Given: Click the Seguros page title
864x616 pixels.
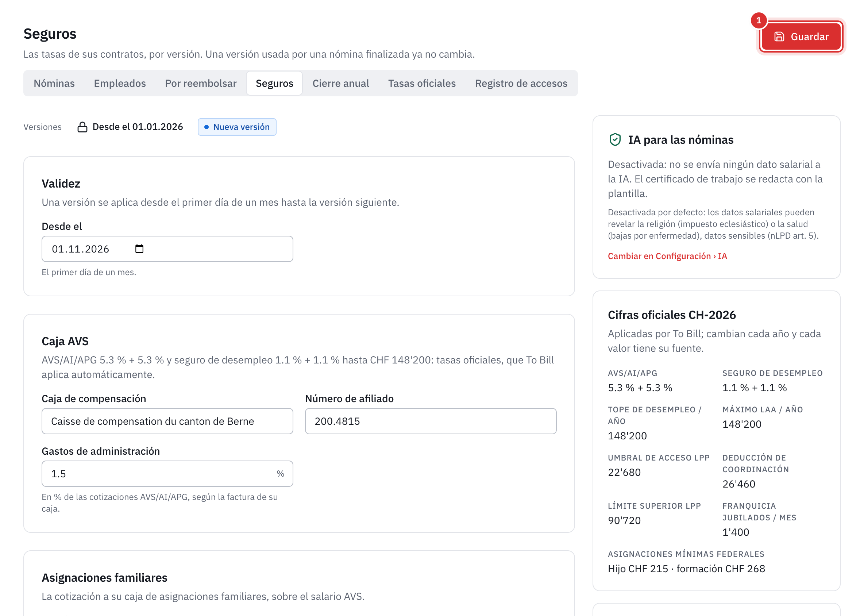Looking at the screenshot, I should [50, 34].
